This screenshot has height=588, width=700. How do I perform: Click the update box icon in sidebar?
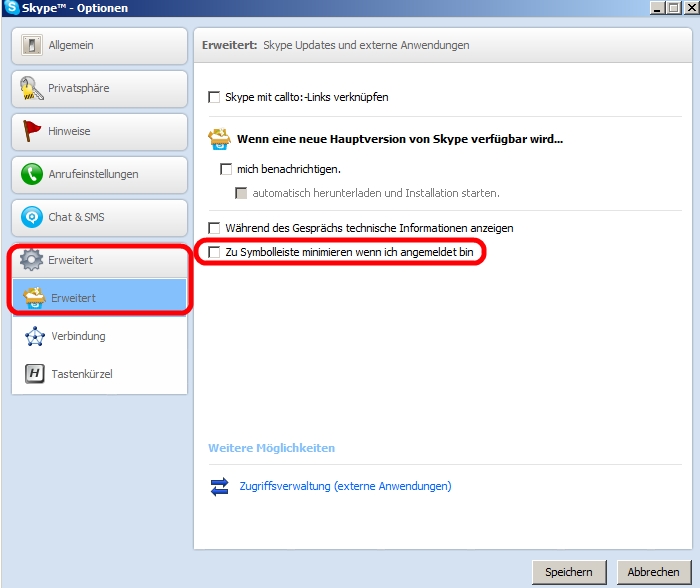point(34,297)
